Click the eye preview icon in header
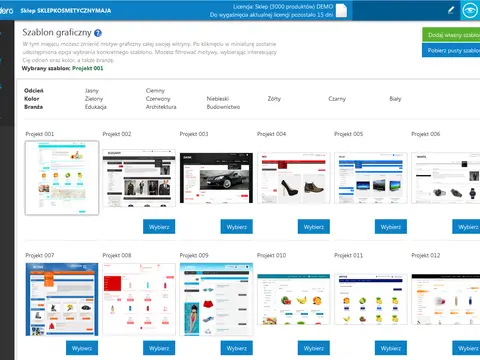 470,10
